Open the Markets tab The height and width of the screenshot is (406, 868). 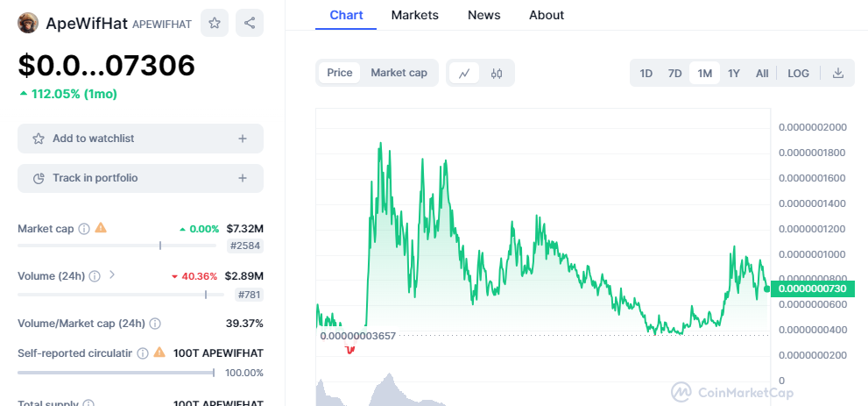(414, 15)
